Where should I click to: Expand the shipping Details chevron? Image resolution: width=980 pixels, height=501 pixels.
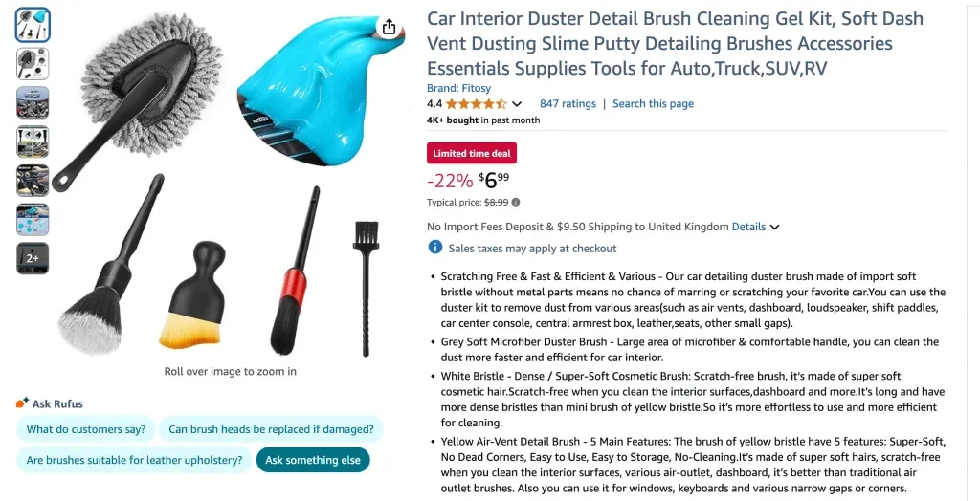pos(775,228)
